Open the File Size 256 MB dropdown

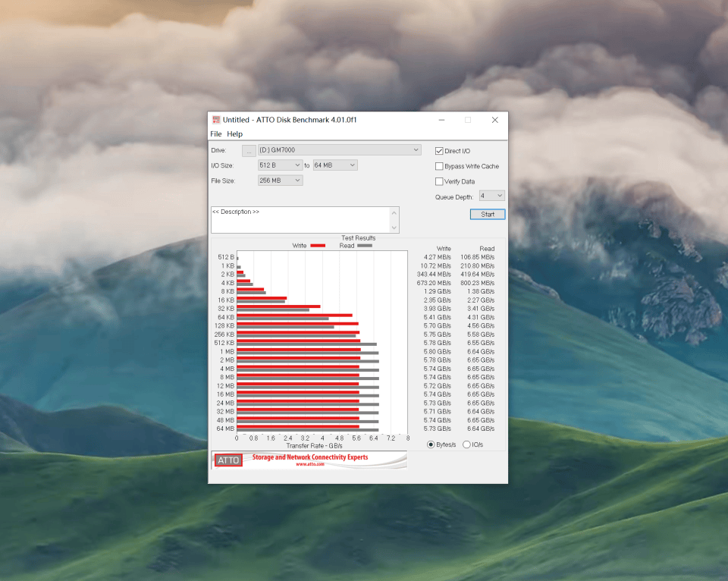280,181
